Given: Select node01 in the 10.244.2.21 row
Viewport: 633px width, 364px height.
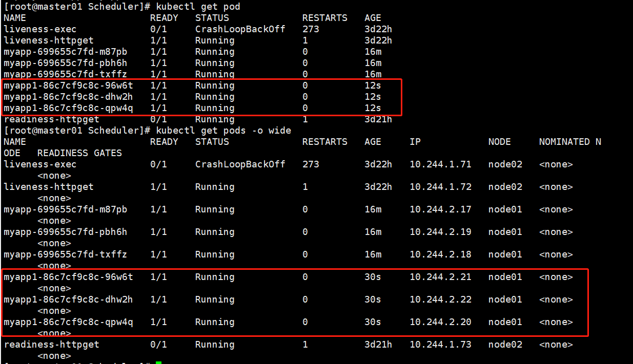Looking at the screenshot, I should click(505, 277).
